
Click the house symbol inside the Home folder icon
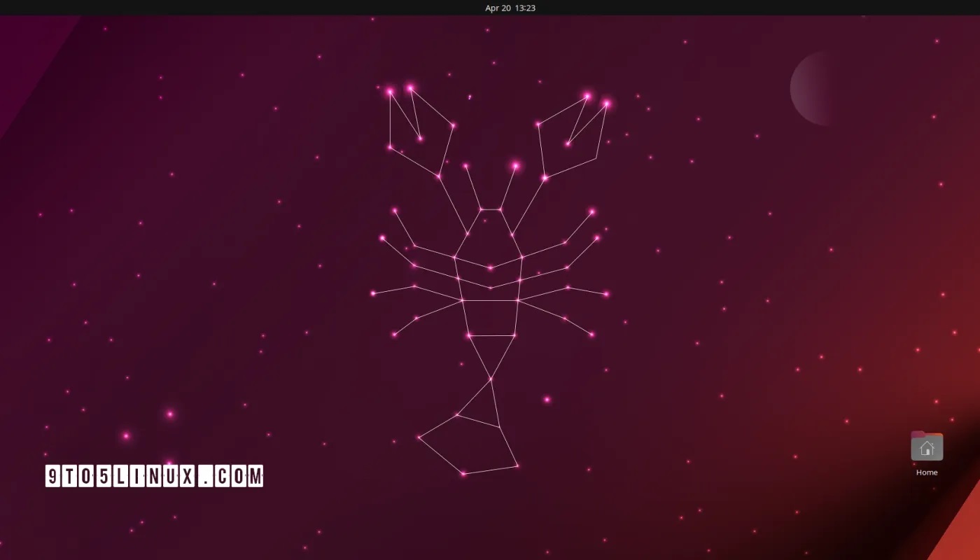click(x=928, y=447)
